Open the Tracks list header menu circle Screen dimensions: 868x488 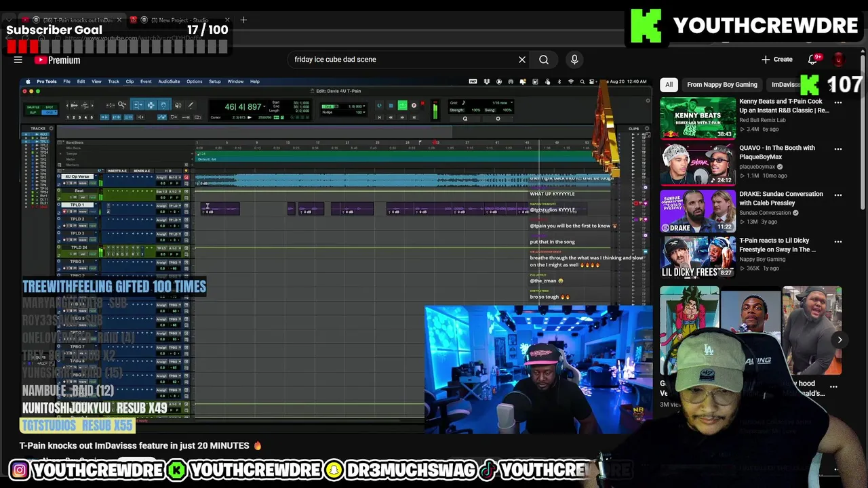[x=51, y=128]
